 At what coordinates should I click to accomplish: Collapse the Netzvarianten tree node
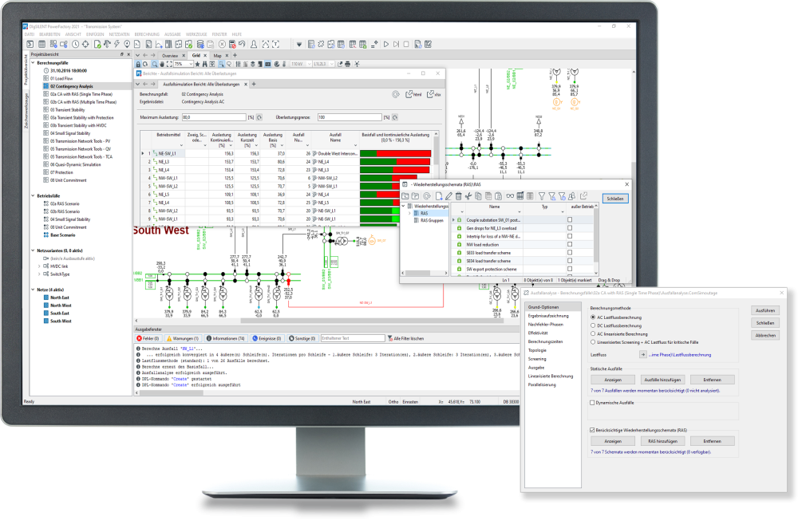(x=33, y=250)
